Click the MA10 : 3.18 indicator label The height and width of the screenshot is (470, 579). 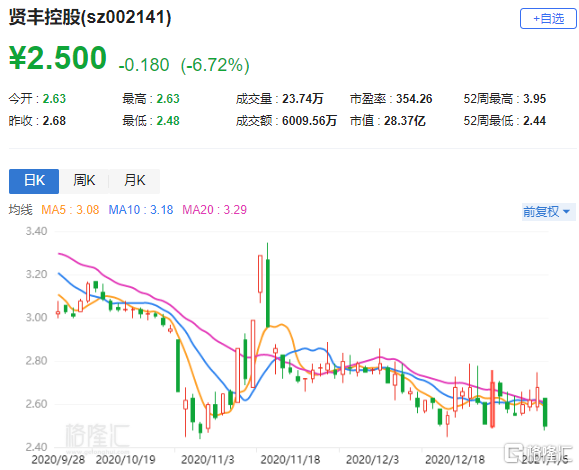pos(141,210)
